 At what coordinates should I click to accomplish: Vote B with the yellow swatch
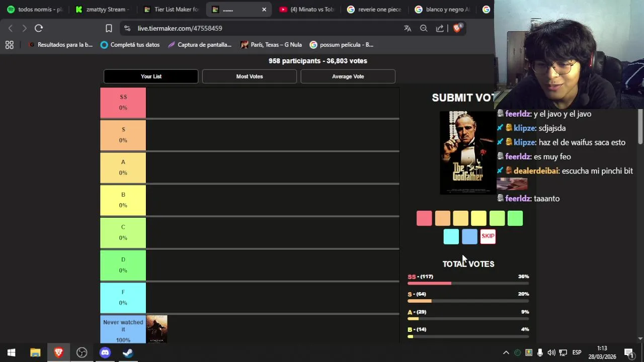[478, 218]
